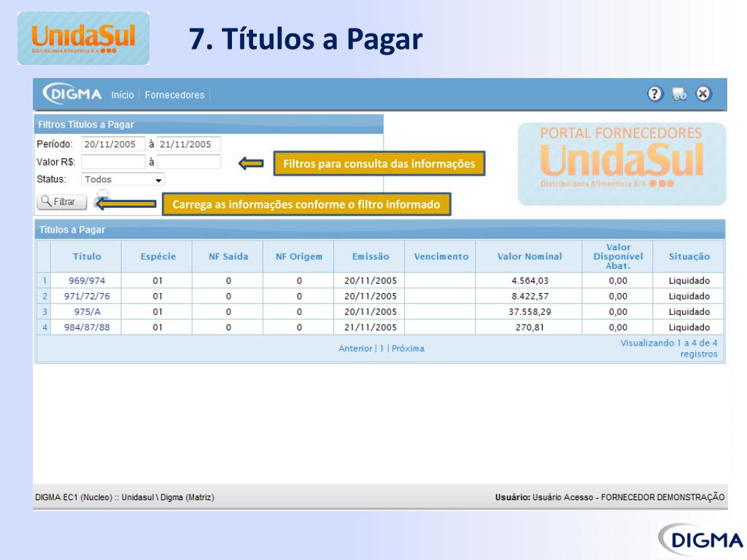Sort by Emissão column header
The width and height of the screenshot is (747, 560).
click(x=370, y=256)
